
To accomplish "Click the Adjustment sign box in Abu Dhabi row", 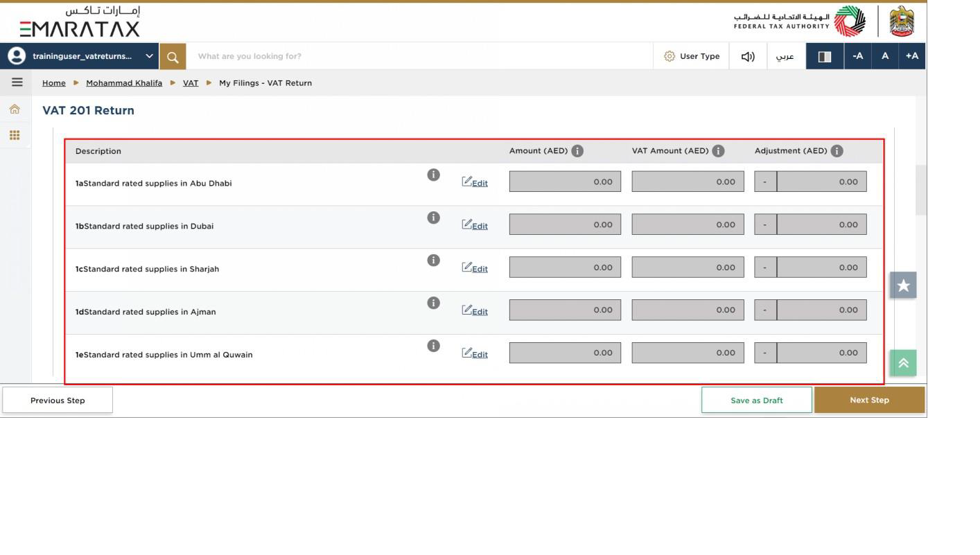I will [x=765, y=182].
